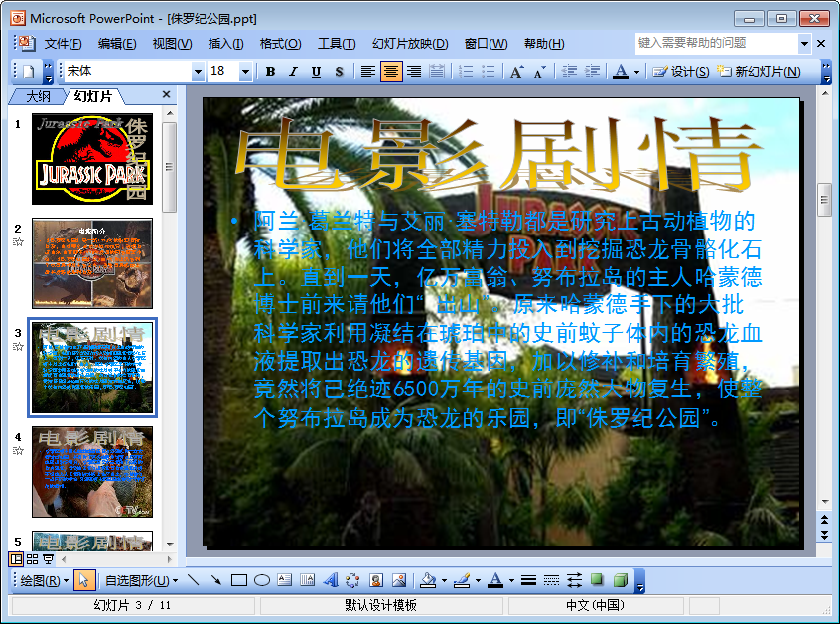The height and width of the screenshot is (624, 840).
Task: Insert picture from file
Action: click(399, 580)
